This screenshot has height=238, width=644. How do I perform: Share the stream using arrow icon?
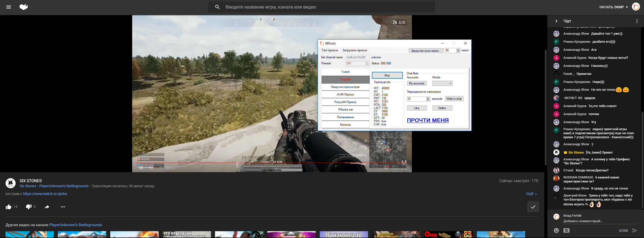click(x=47, y=207)
